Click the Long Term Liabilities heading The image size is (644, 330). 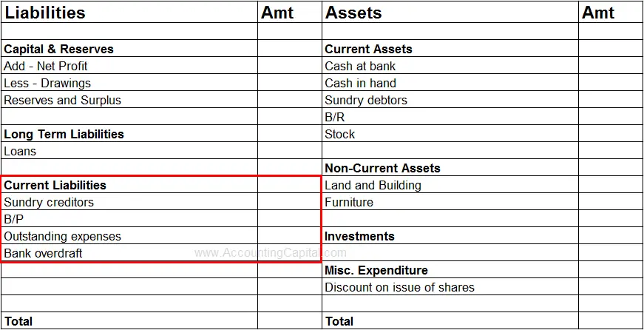click(64, 134)
